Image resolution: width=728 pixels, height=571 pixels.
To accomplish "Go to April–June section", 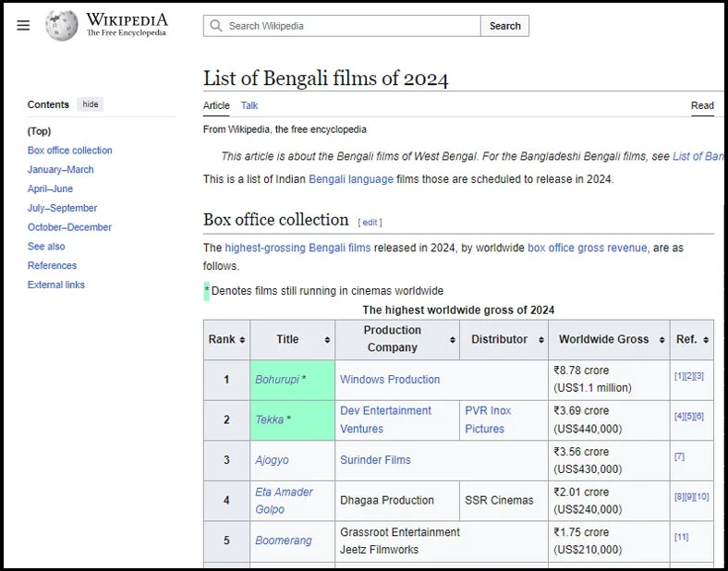I will click(50, 188).
